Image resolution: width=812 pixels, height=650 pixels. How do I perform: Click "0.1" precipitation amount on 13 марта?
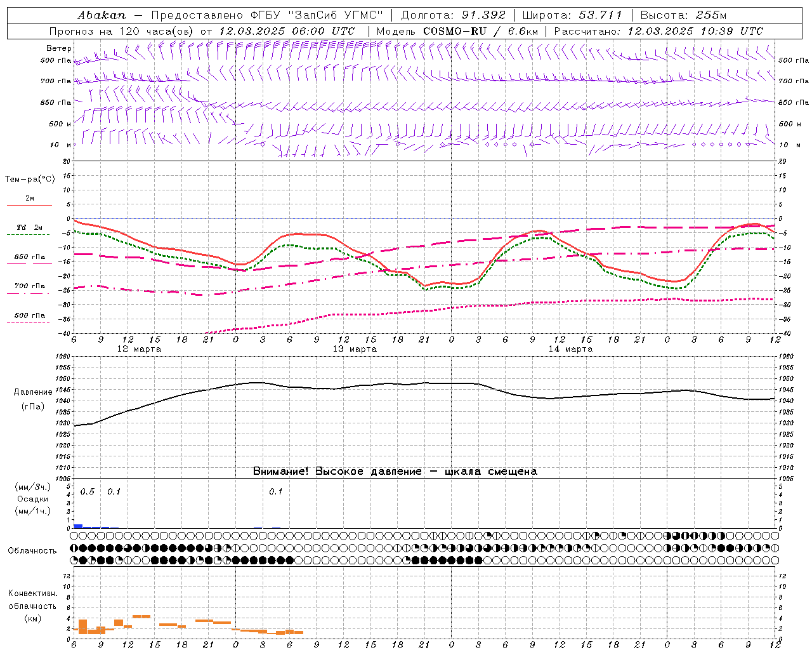276,492
